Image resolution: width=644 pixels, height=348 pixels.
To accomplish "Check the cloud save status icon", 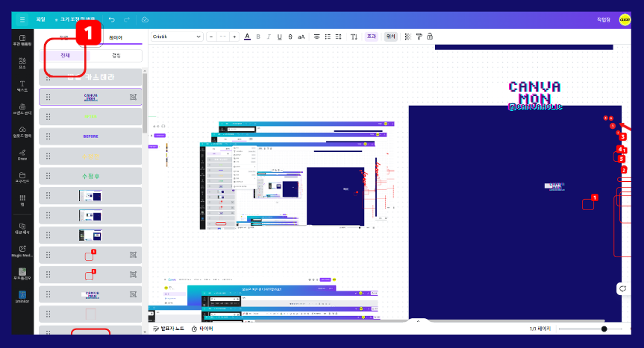I will click(145, 19).
